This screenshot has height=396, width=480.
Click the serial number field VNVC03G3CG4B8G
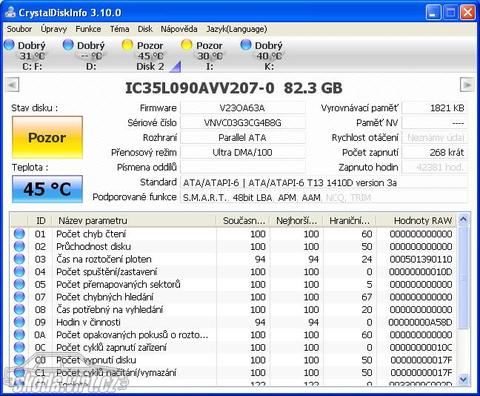point(243,123)
